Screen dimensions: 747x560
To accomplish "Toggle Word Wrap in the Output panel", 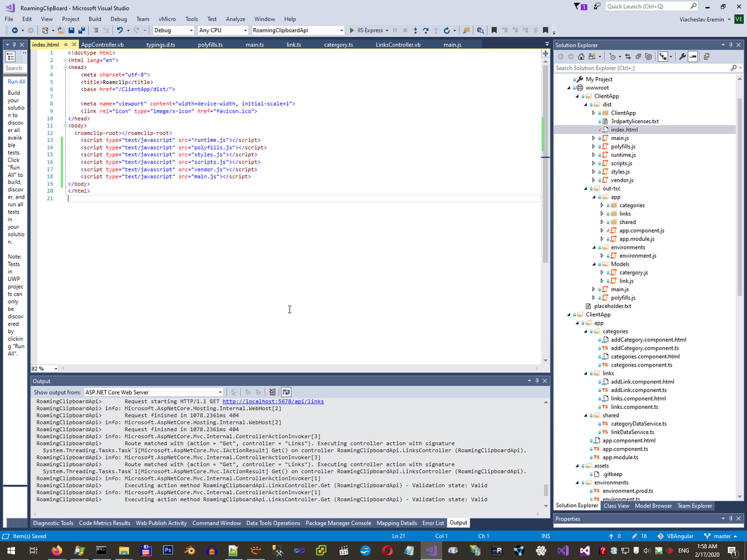I will click(286, 392).
